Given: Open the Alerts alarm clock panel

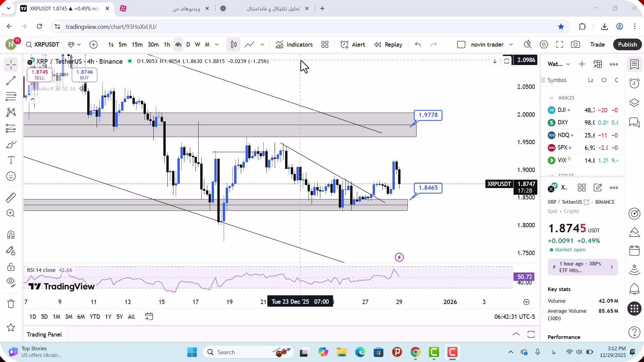Looking at the screenshot, I should click(x=634, y=83).
